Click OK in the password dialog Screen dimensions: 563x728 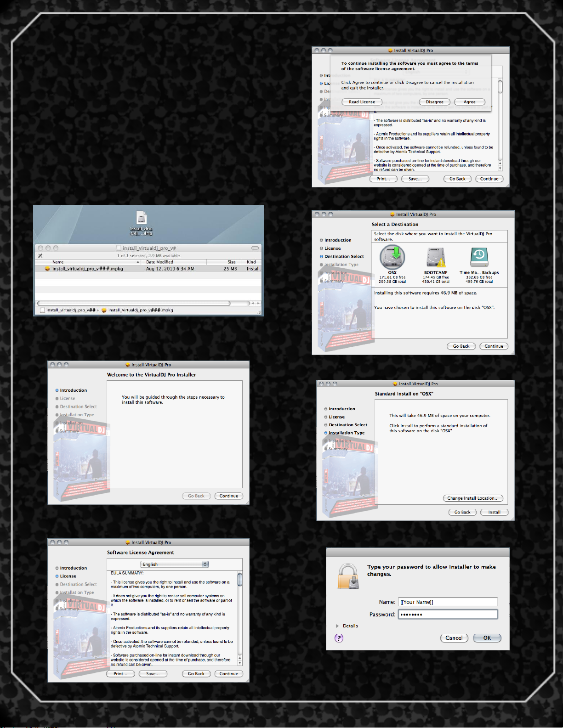point(487,638)
